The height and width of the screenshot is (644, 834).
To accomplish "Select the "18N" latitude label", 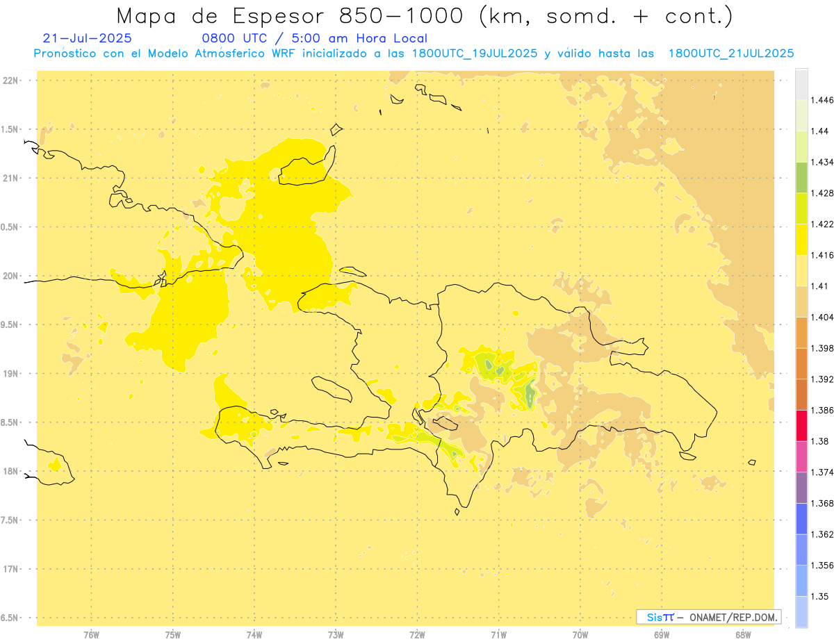I will click(10, 471).
